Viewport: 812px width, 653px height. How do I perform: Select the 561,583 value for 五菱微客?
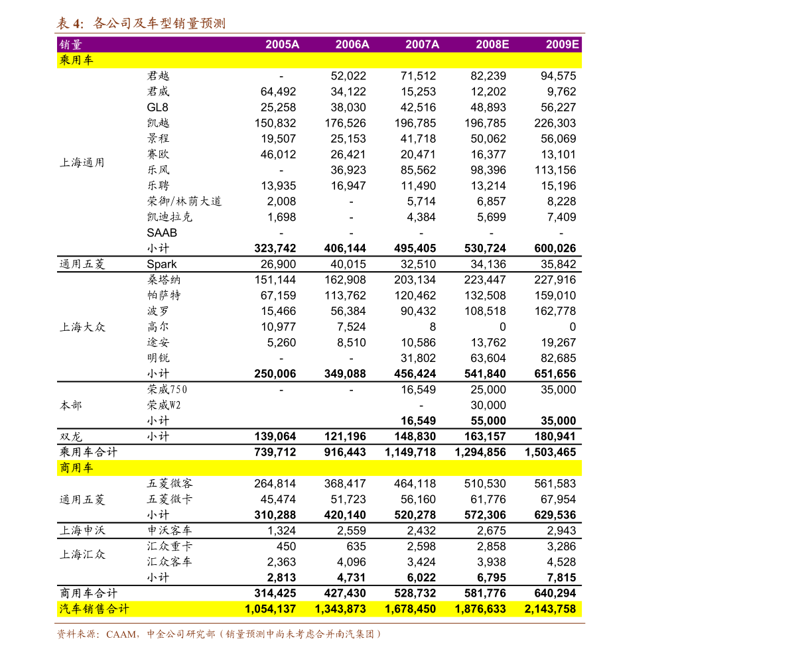[555, 484]
